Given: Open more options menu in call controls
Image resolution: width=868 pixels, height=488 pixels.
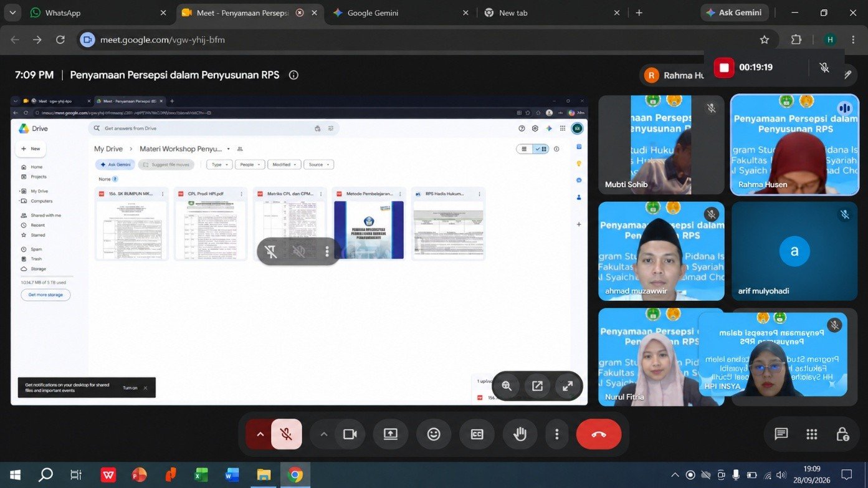Looking at the screenshot, I should pos(557,434).
